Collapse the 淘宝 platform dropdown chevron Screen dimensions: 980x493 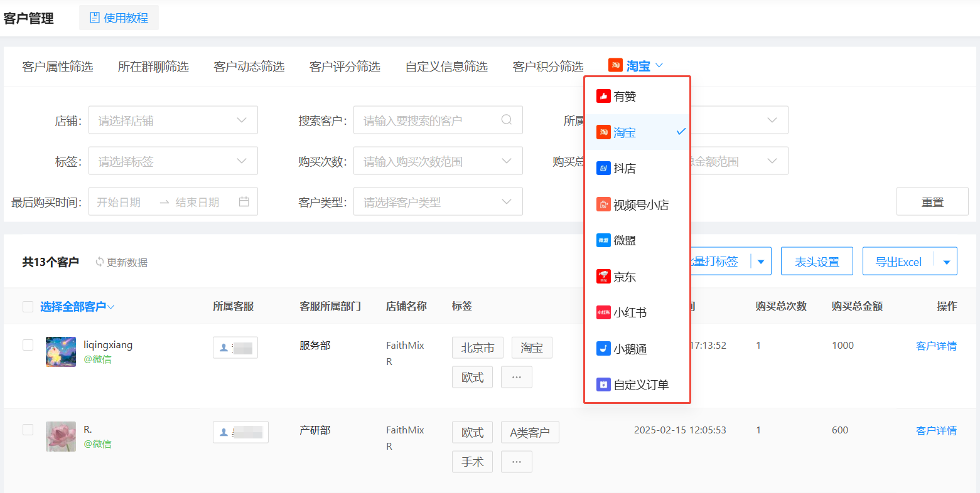pyautogui.click(x=659, y=65)
